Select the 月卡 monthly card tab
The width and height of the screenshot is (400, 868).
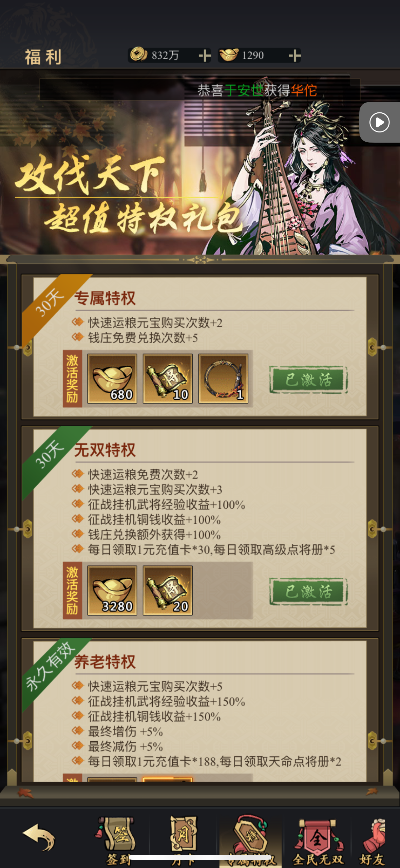(x=183, y=840)
